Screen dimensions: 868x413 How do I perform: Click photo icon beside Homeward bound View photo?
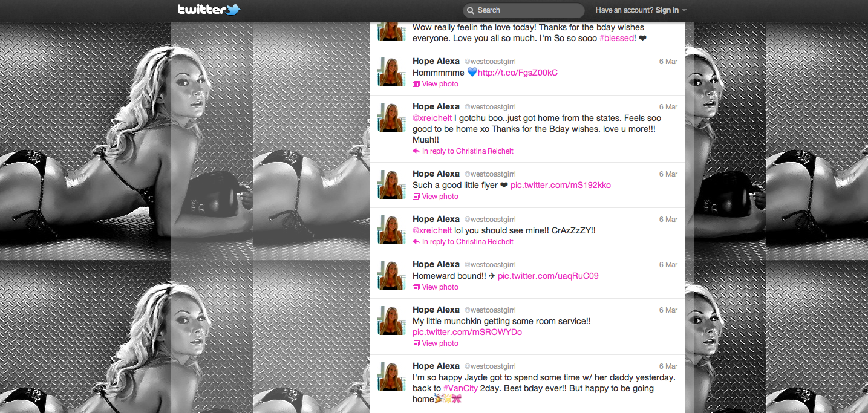(416, 287)
